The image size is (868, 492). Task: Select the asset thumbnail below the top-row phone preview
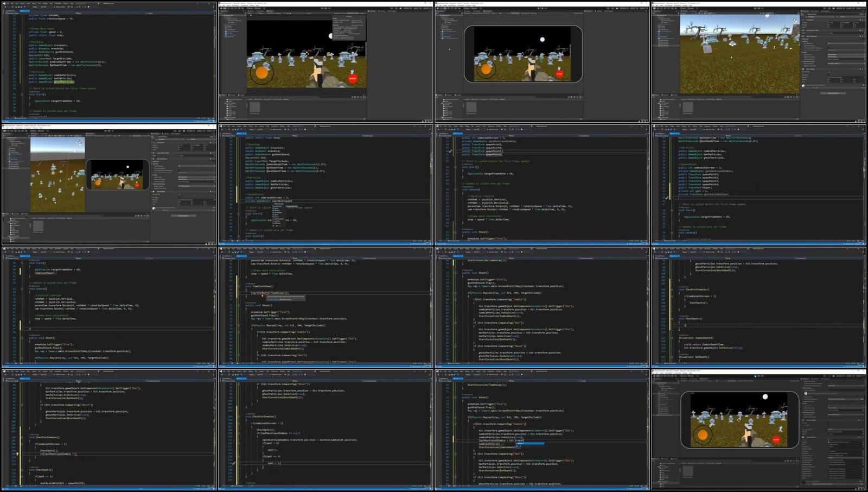(471, 107)
